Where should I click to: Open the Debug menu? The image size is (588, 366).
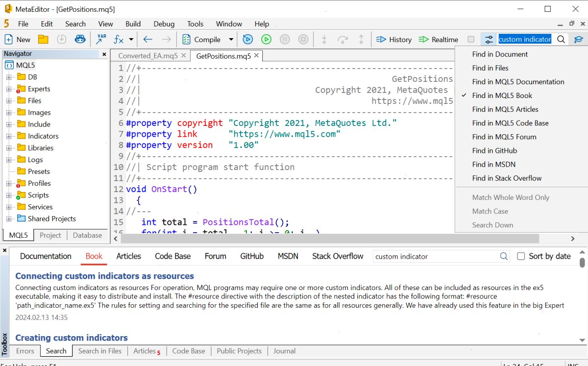tap(164, 24)
